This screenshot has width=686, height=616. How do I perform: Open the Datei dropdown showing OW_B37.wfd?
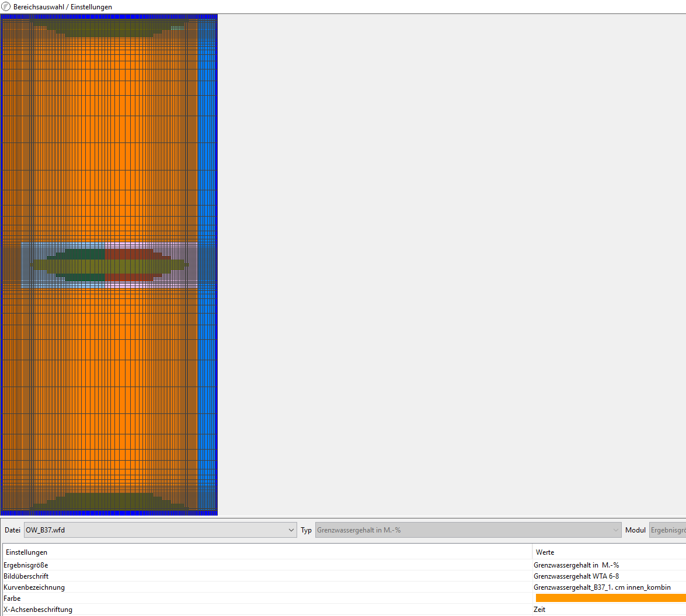(x=160, y=530)
